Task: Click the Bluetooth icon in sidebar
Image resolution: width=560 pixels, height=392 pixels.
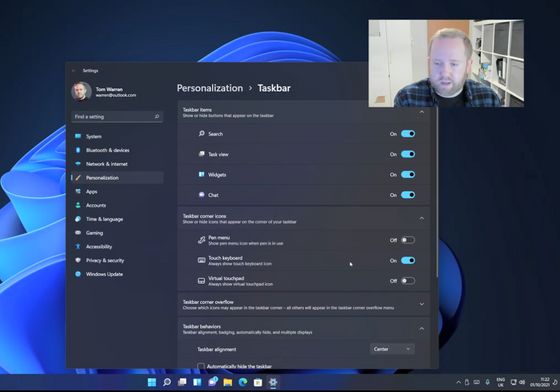Action: tap(78, 150)
